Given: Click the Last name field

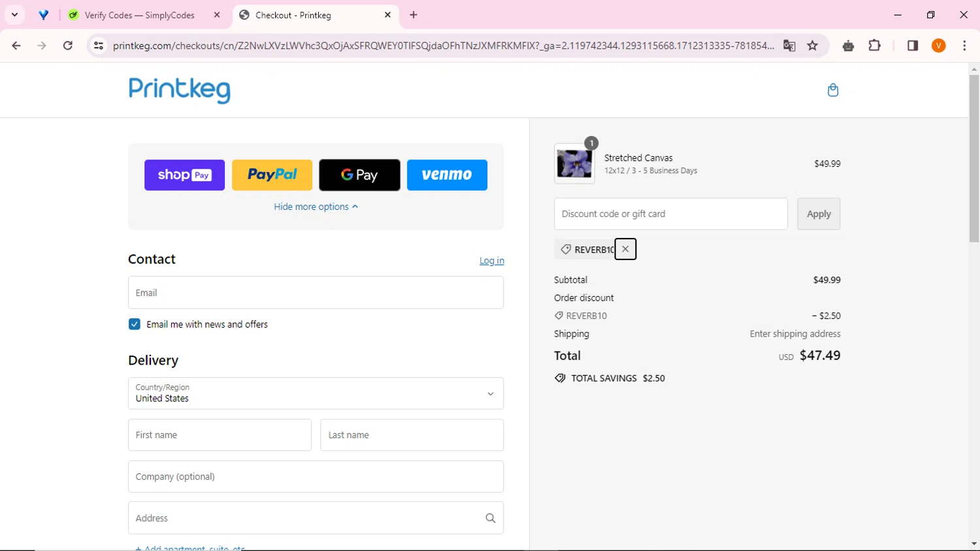Looking at the screenshot, I should click(x=412, y=435).
